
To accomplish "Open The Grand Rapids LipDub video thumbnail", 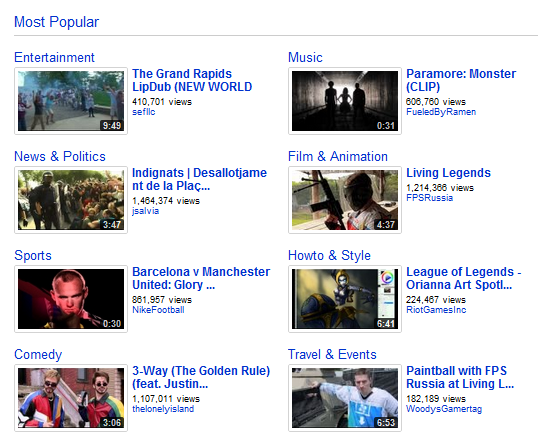I will pos(71,101).
